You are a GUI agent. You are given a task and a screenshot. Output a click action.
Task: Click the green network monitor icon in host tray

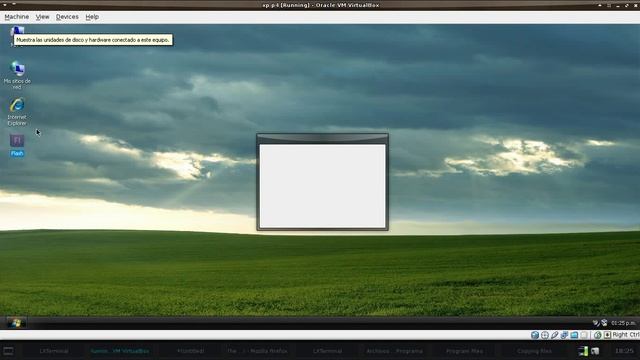click(x=583, y=351)
